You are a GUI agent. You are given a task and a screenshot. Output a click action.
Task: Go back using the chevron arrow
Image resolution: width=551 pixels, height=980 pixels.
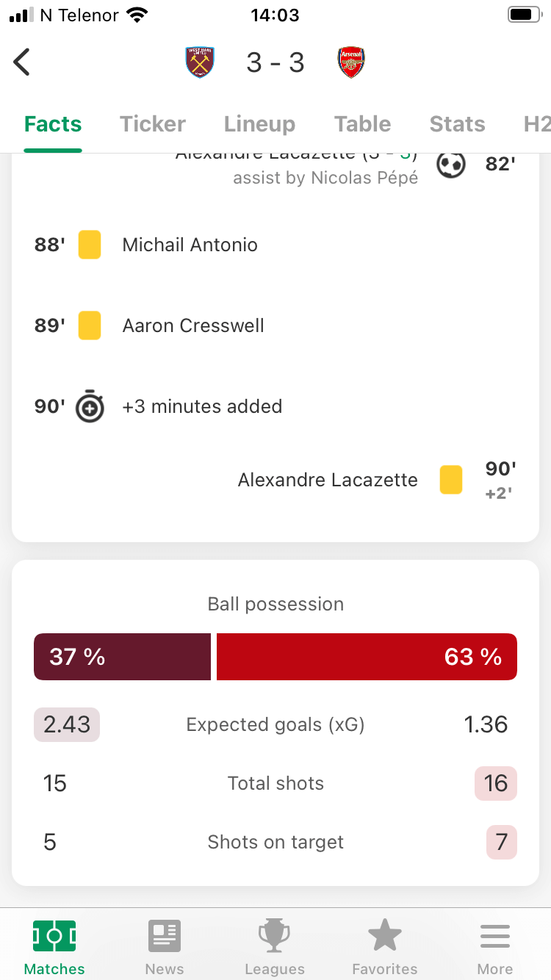pyautogui.click(x=22, y=62)
